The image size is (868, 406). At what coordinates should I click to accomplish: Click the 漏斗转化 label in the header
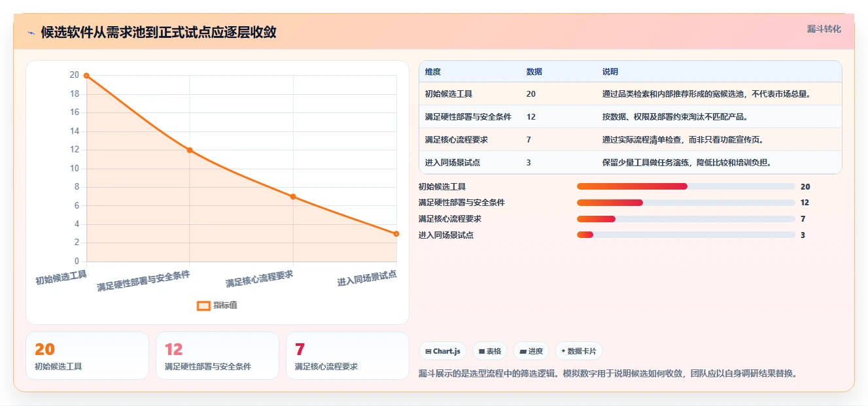pos(824,29)
